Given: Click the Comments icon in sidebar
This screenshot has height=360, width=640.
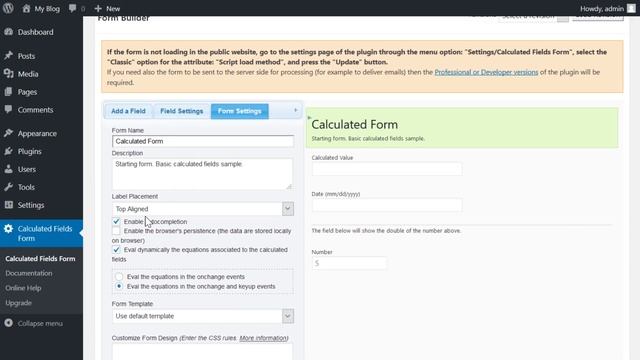Looking at the screenshot, I should click(x=9, y=109).
